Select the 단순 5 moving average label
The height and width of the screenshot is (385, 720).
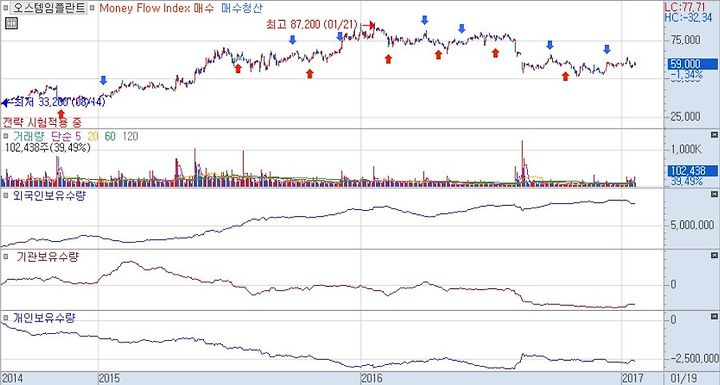[65, 136]
